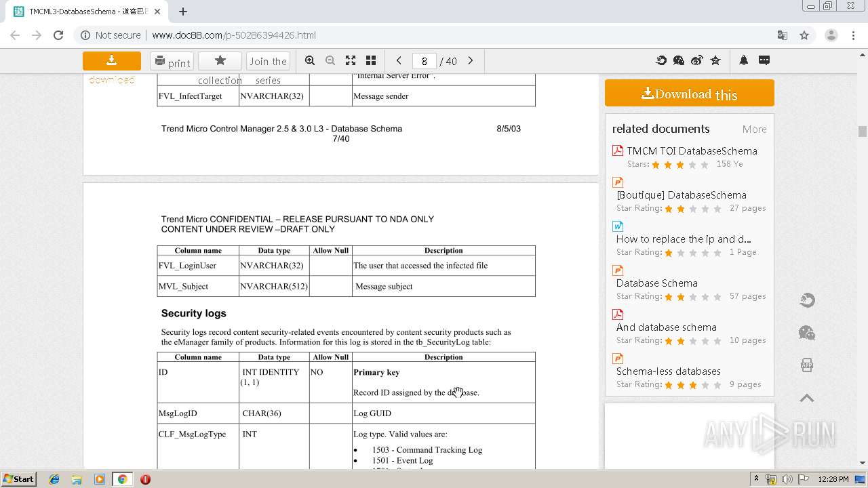The height and width of the screenshot is (488, 868).
Task: Share via the Weibo icon in the toolbar
Action: [697, 61]
